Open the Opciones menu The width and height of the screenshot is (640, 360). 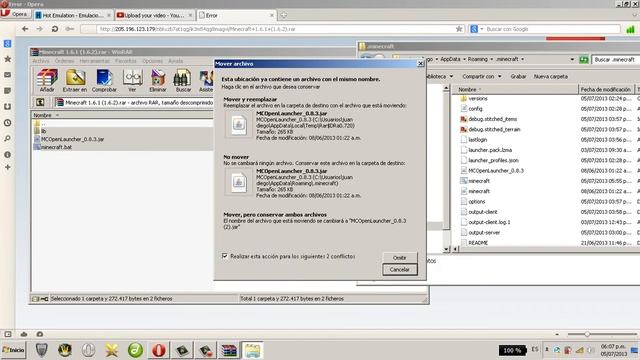[x=152, y=61]
